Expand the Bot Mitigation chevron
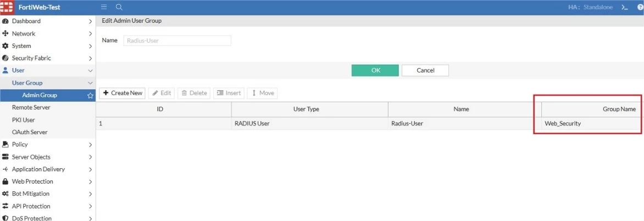Image resolution: width=644 pixels, height=221 pixels. (90, 194)
